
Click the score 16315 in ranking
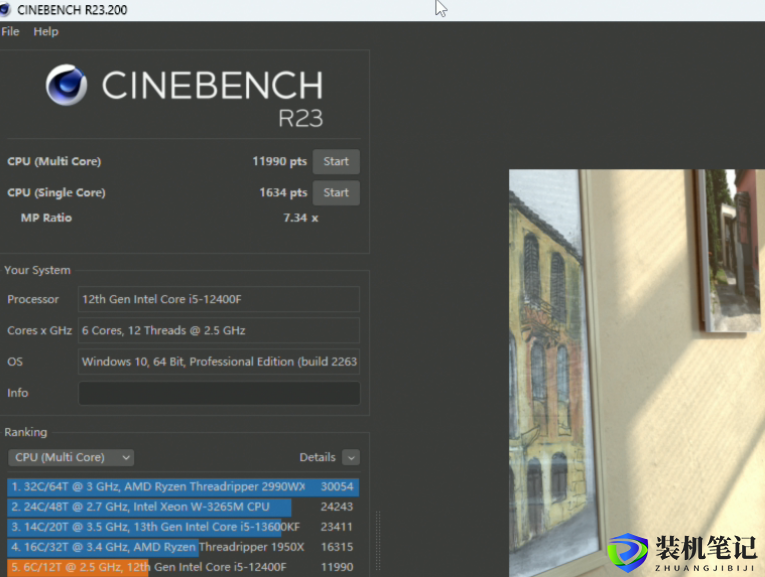click(x=337, y=547)
